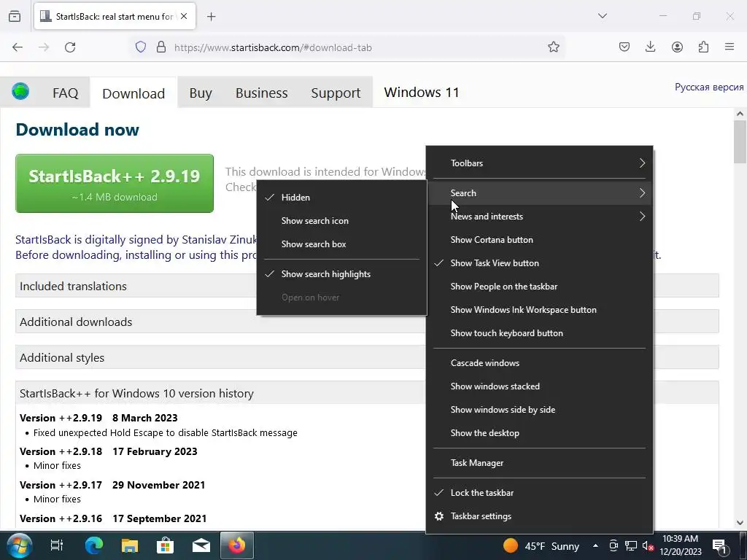Expand Additional styles section
The height and width of the screenshot is (560, 747).
point(367,357)
